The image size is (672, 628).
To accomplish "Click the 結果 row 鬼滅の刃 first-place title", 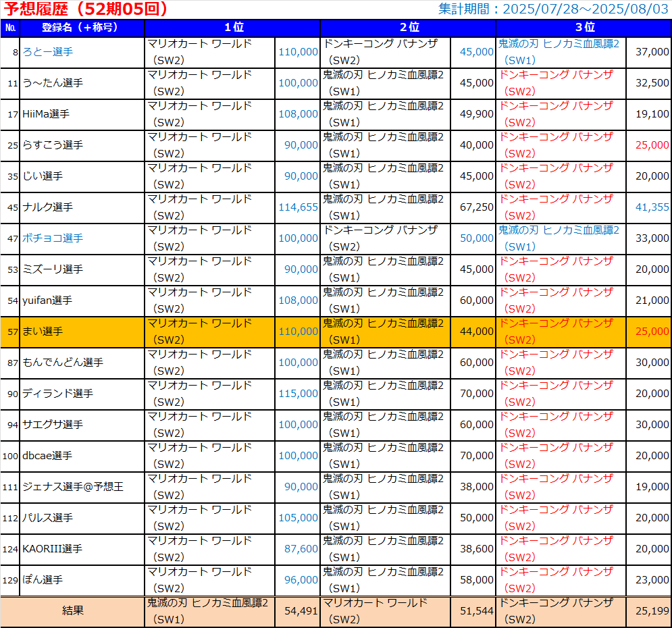I will 208,611.
